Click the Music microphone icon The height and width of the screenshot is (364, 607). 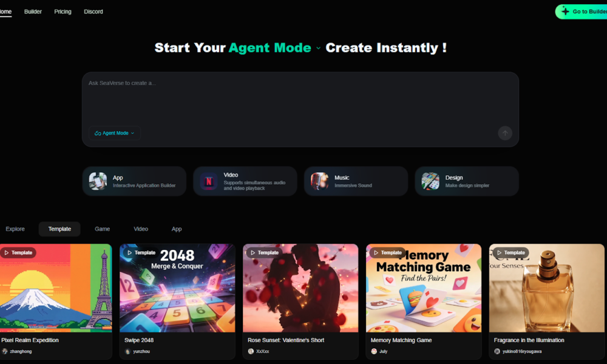[x=319, y=181]
